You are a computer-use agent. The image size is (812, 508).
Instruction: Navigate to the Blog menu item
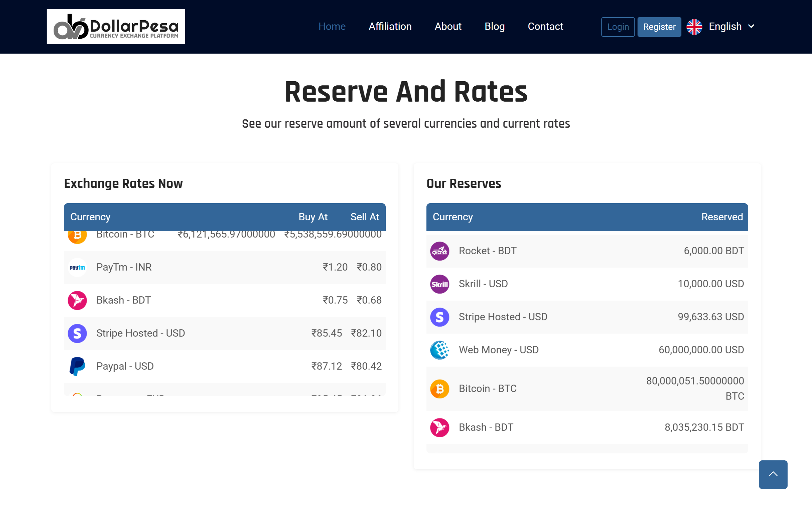tap(494, 27)
